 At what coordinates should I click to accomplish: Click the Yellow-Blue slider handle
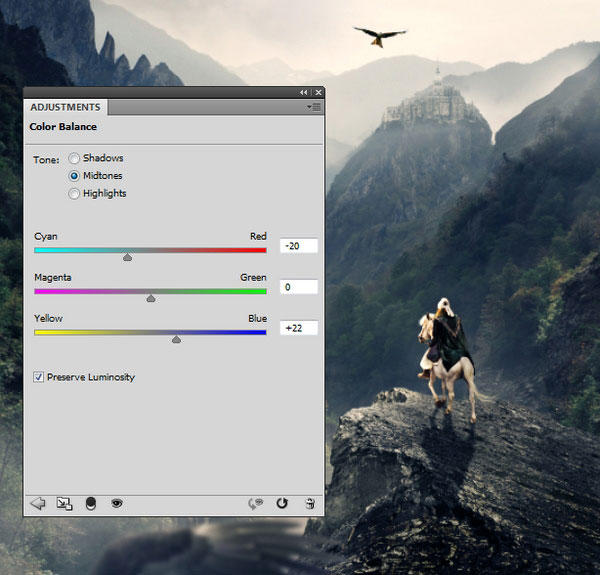tap(176, 339)
